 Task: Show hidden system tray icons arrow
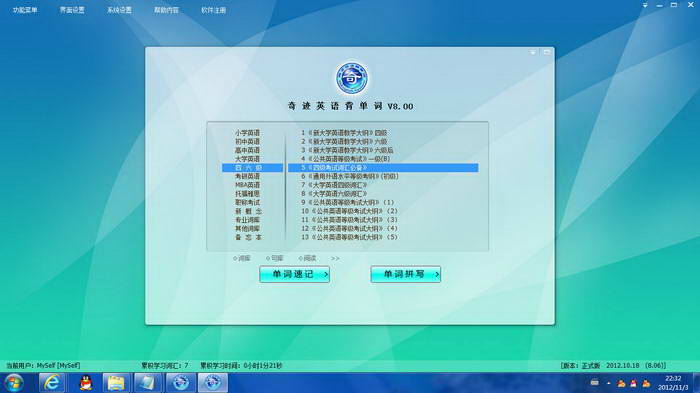(x=608, y=383)
